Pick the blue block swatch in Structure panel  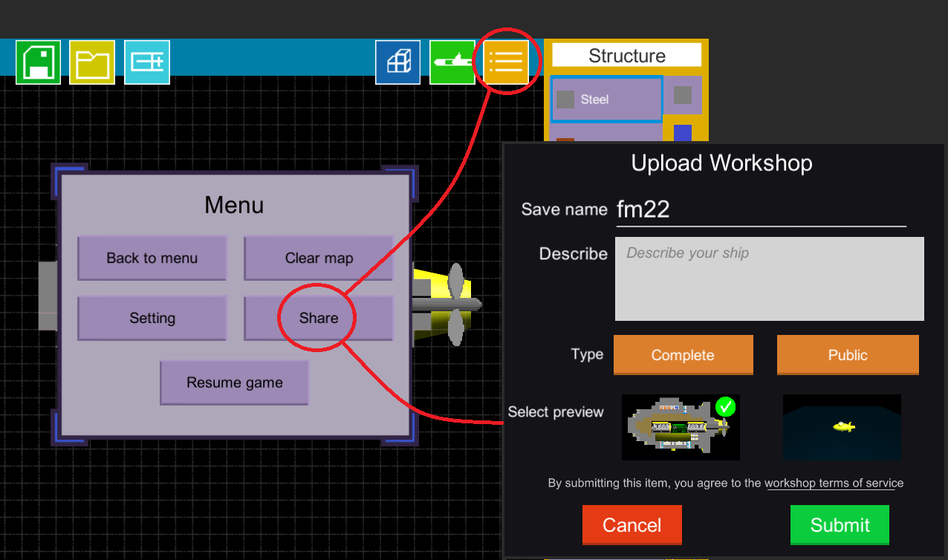(683, 133)
